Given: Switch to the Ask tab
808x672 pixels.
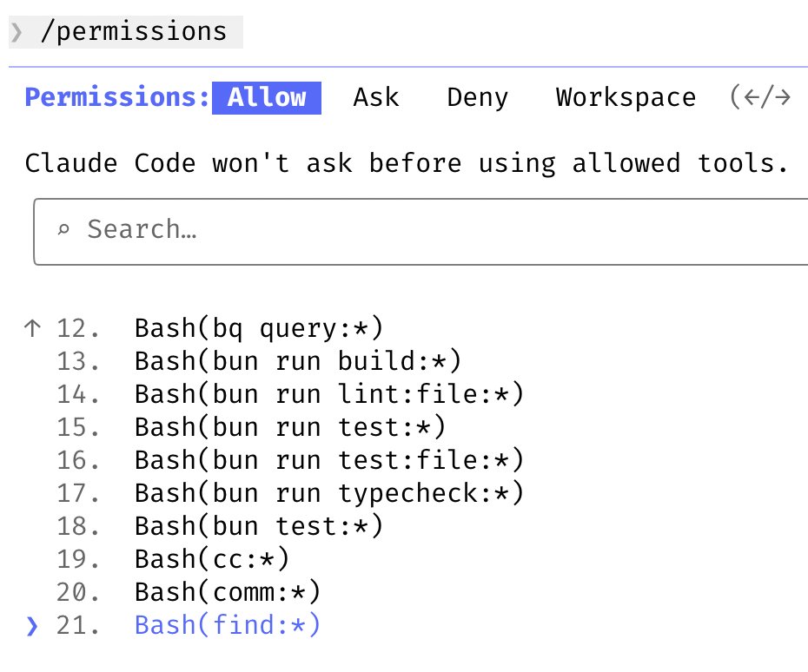Looking at the screenshot, I should (375, 97).
